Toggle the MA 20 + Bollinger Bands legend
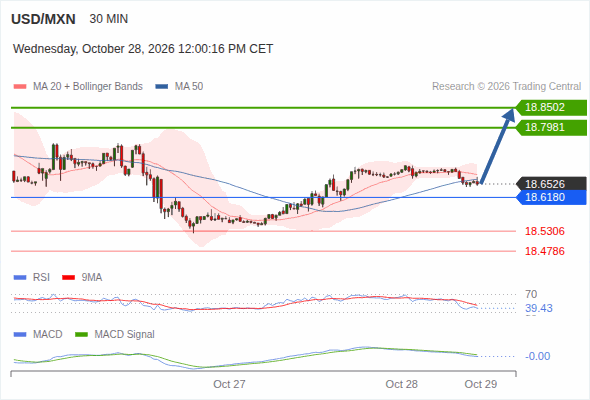This screenshot has height=400, width=590. point(88,87)
